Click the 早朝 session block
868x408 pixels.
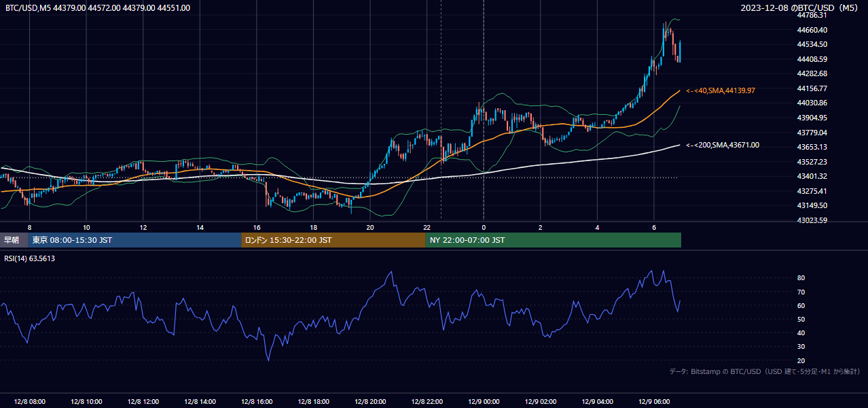pyautogui.click(x=14, y=240)
